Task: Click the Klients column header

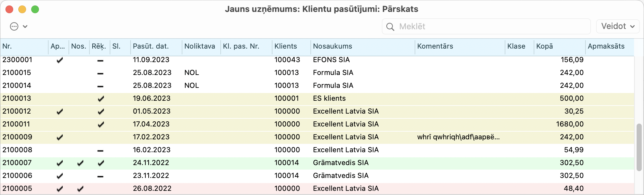Action: point(286,46)
